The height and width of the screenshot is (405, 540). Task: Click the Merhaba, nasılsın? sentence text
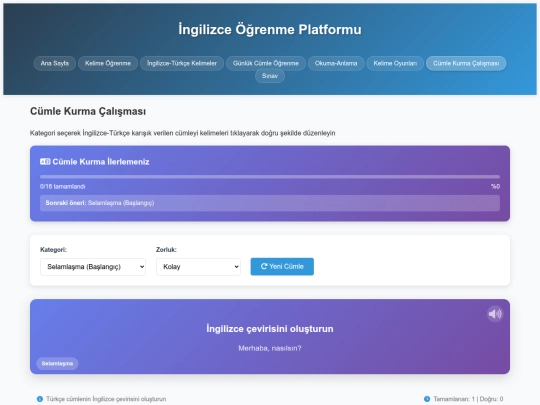coord(270,348)
